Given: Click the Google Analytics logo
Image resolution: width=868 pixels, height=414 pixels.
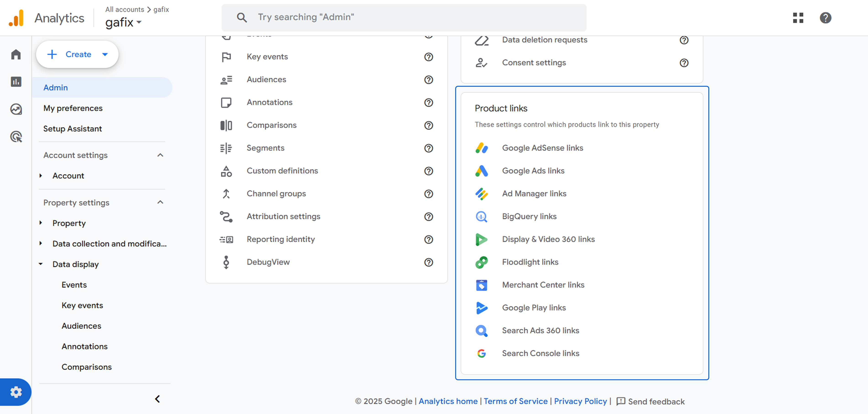Looking at the screenshot, I should [x=16, y=18].
